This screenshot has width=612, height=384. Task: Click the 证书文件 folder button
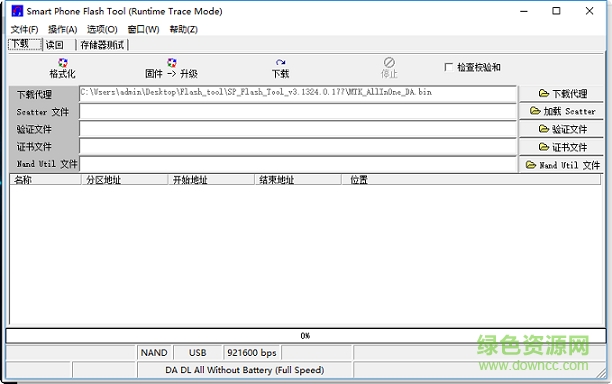point(561,147)
